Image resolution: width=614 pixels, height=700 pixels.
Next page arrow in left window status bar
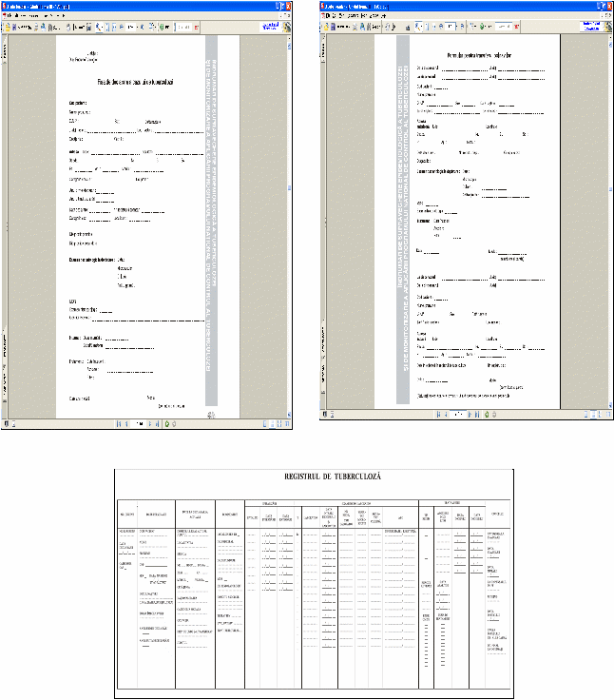click(150, 423)
